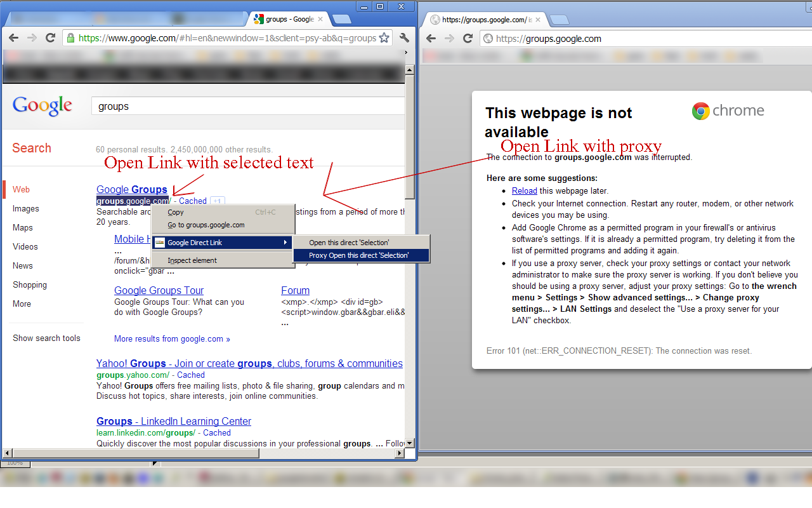Open the 'Forum' sublink

[296, 290]
